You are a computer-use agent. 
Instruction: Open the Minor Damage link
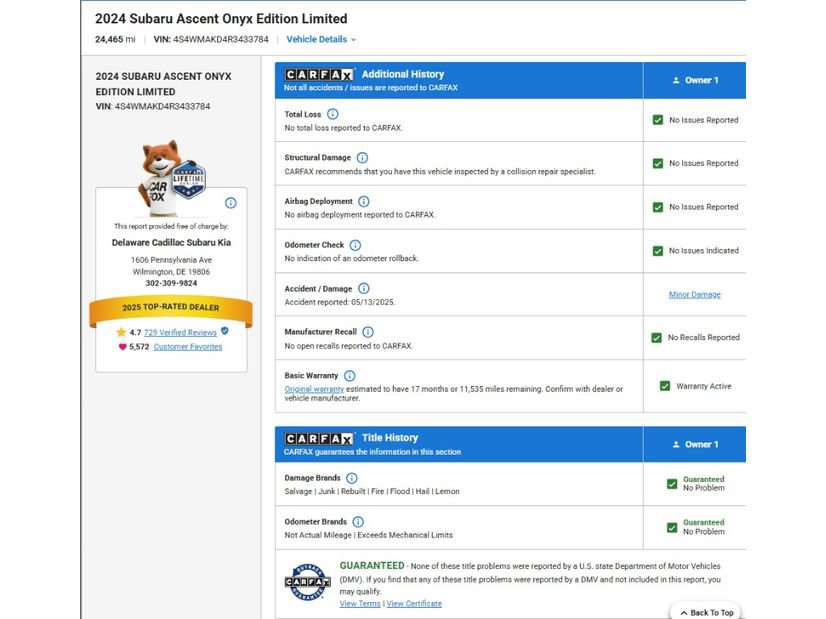pyautogui.click(x=694, y=294)
